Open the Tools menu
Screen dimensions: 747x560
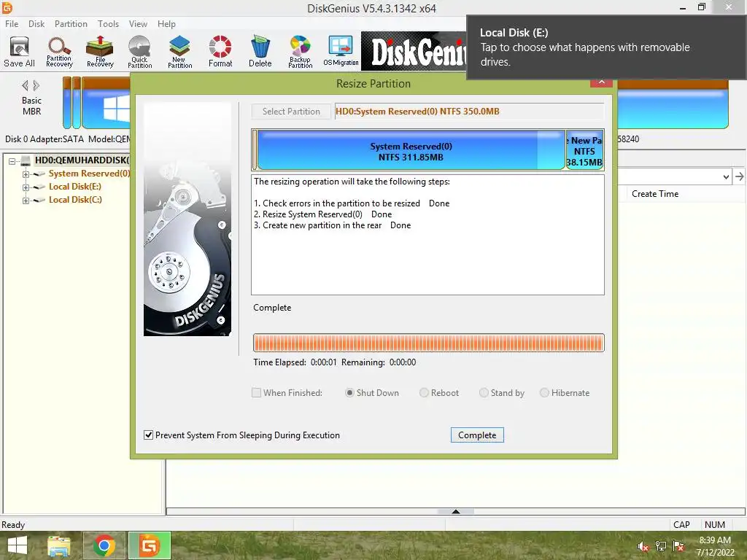(x=108, y=24)
